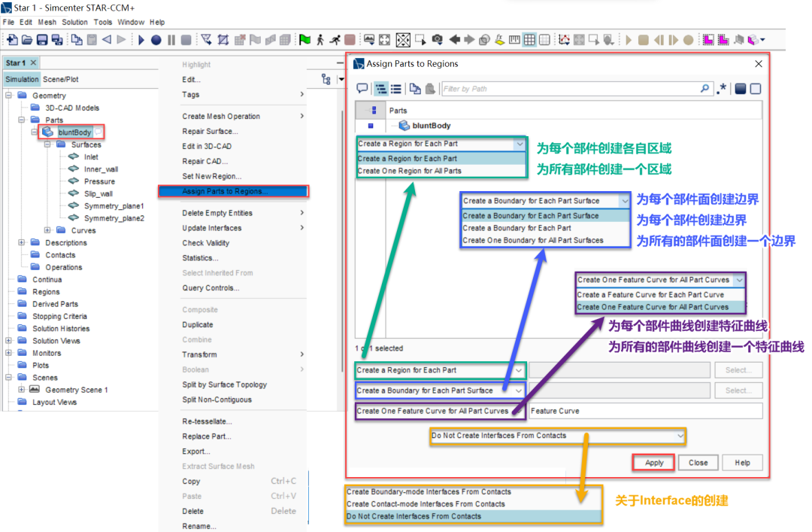Click the running figure Run icon
This screenshot has width=812, height=532.
[x=335, y=39]
